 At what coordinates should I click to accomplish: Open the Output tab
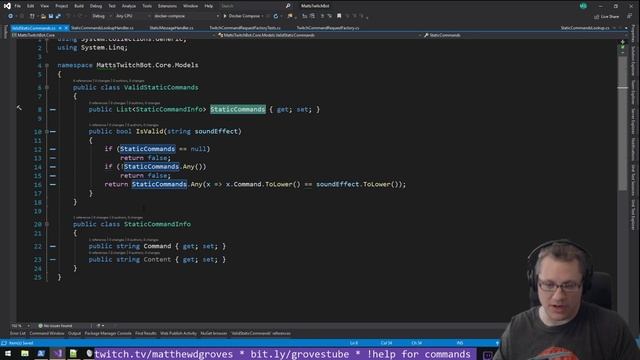click(74, 333)
